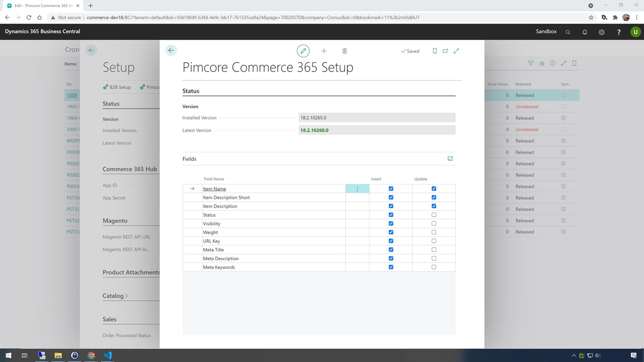
Task: Open row options for Item Name
Action: [x=357, y=189]
